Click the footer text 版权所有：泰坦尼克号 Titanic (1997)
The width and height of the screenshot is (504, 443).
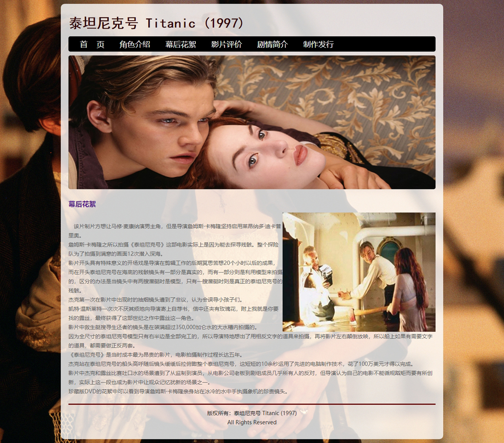click(252, 413)
